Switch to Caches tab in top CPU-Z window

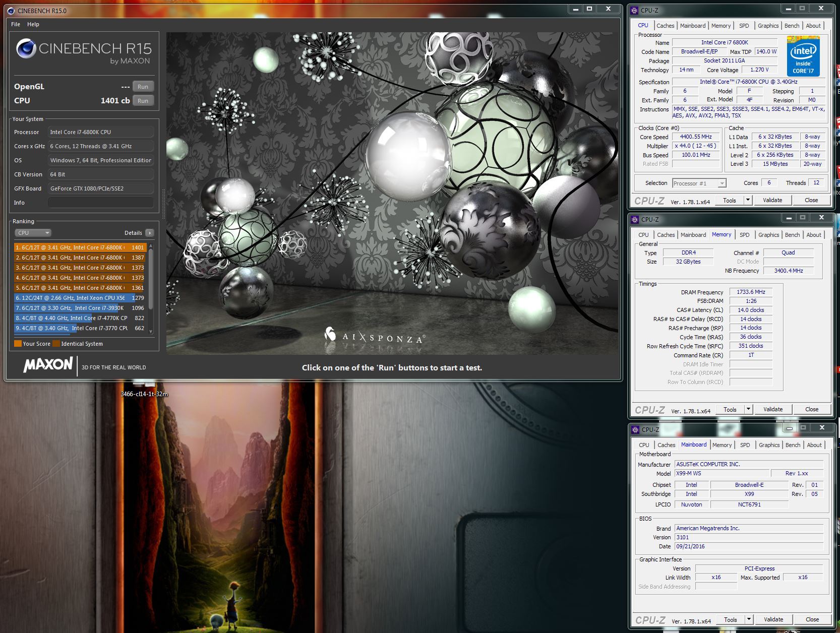pos(665,26)
